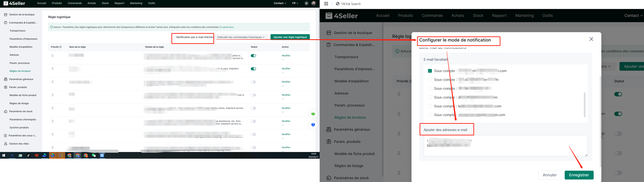Click the 4Seller logo in the left screenshot
This screenshot has height=182, width=644.
14,3
